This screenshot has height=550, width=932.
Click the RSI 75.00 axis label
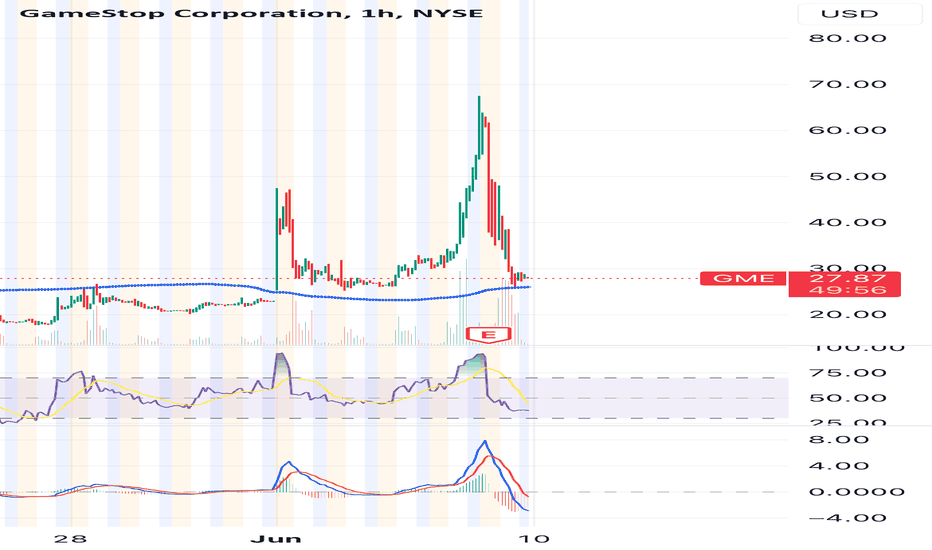point(848,373)
